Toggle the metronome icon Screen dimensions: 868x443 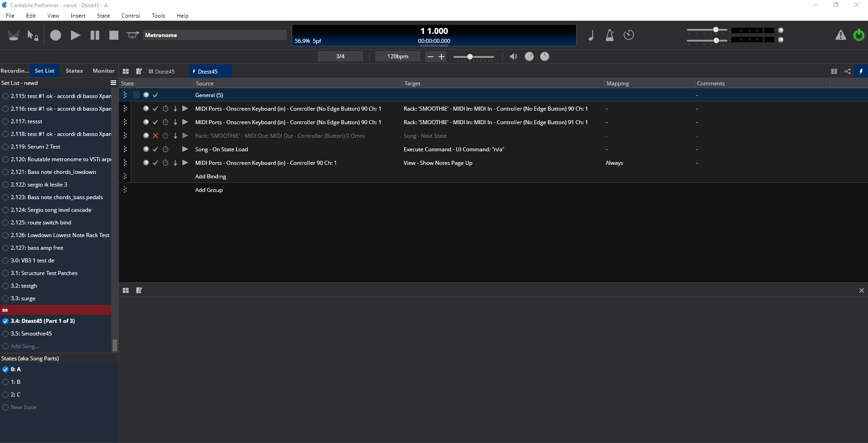[609, 35]
